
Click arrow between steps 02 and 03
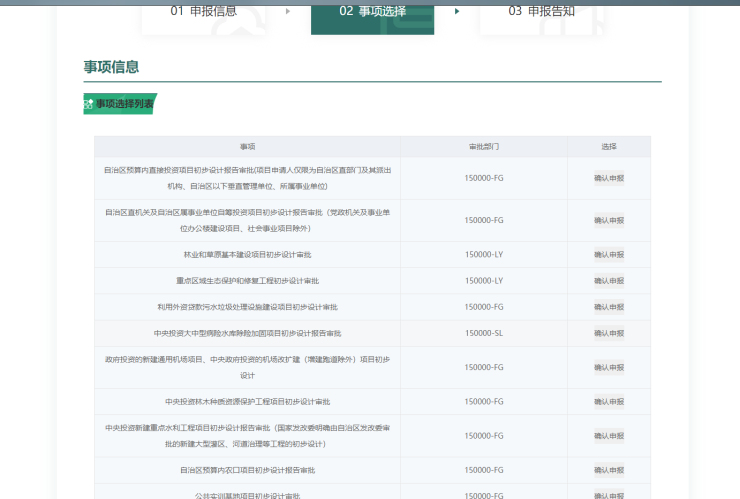coord(458,11)
